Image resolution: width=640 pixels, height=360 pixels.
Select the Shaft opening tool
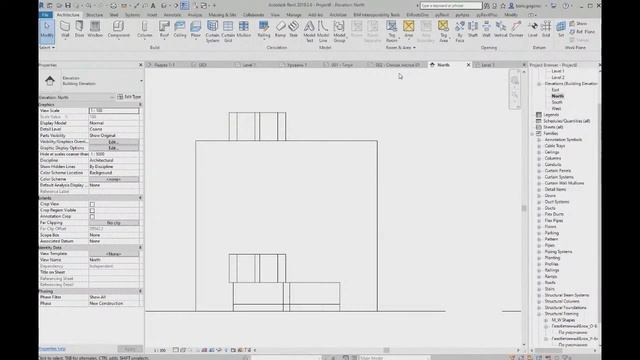(x=473, y=30)
